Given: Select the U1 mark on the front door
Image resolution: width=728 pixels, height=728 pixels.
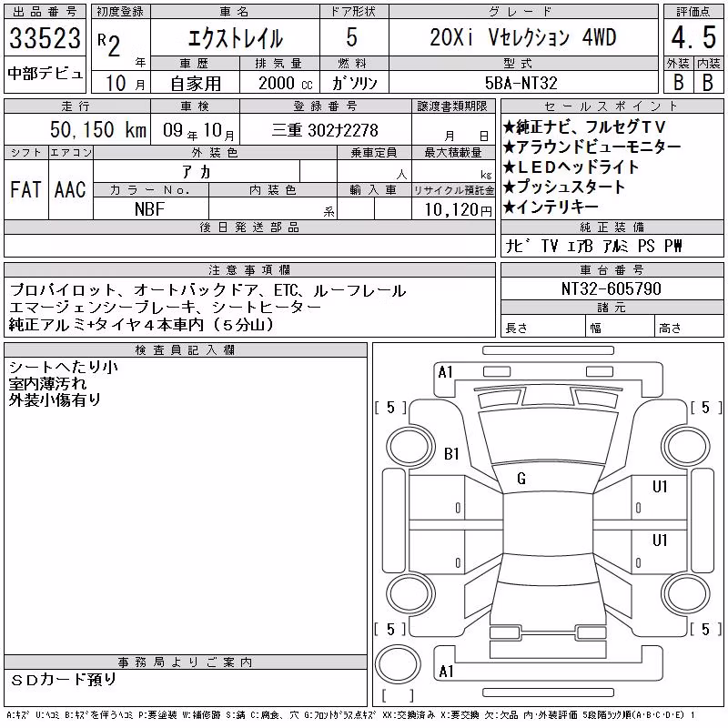Looking at the screenshot, I should pos(659,487).
